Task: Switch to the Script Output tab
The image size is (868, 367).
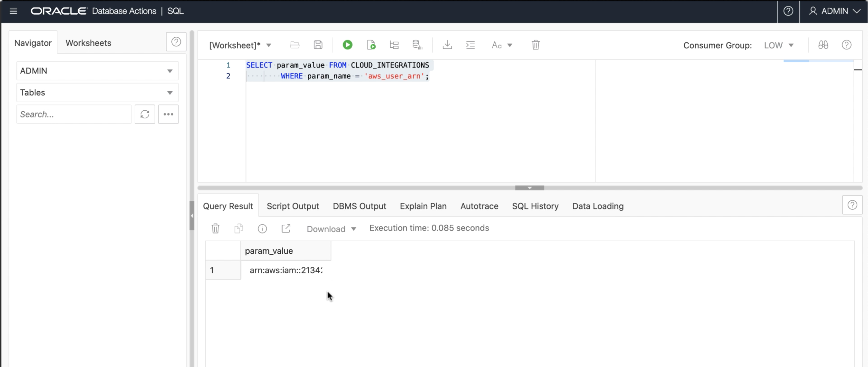Action: point(292,206)
